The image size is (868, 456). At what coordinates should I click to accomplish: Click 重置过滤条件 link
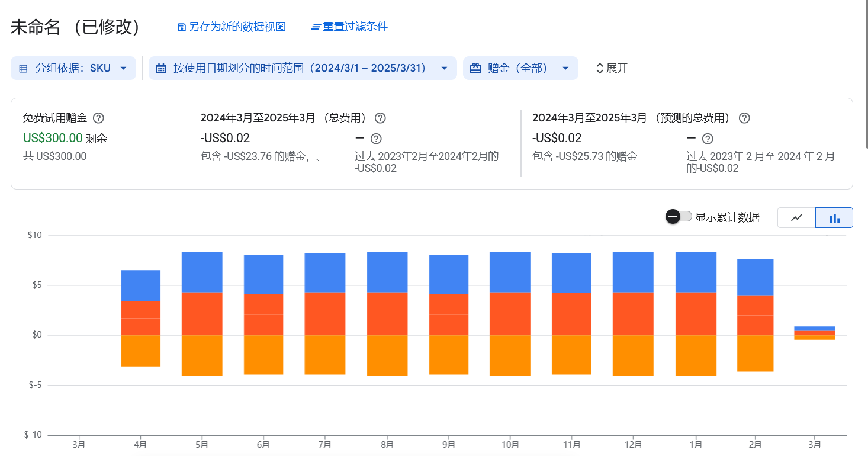355,27
